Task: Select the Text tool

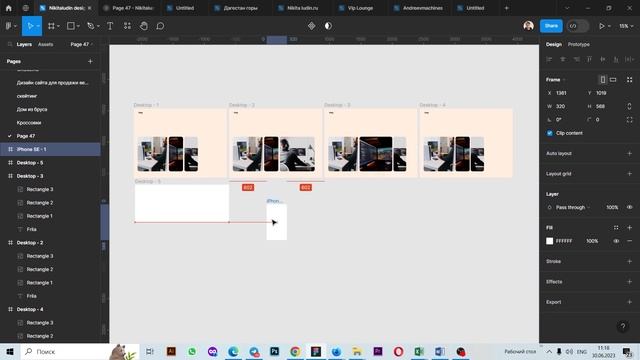Action: [x=110, y=26]
